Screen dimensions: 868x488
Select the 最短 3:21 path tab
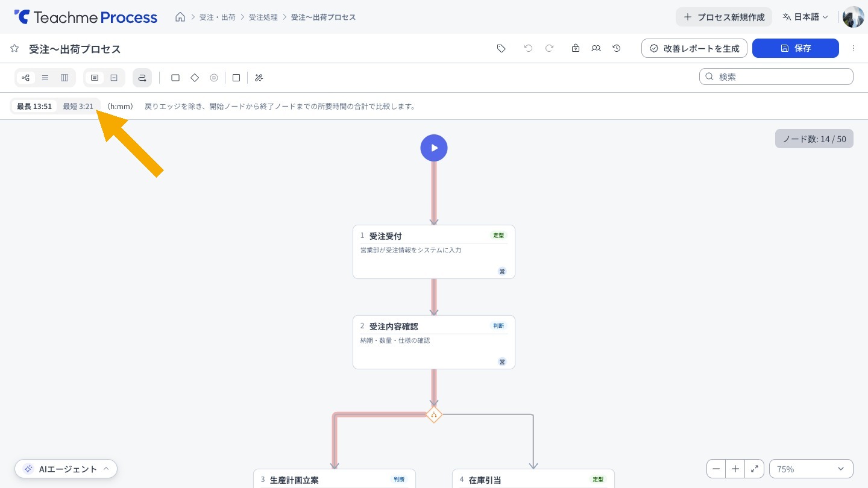(78, 107)
